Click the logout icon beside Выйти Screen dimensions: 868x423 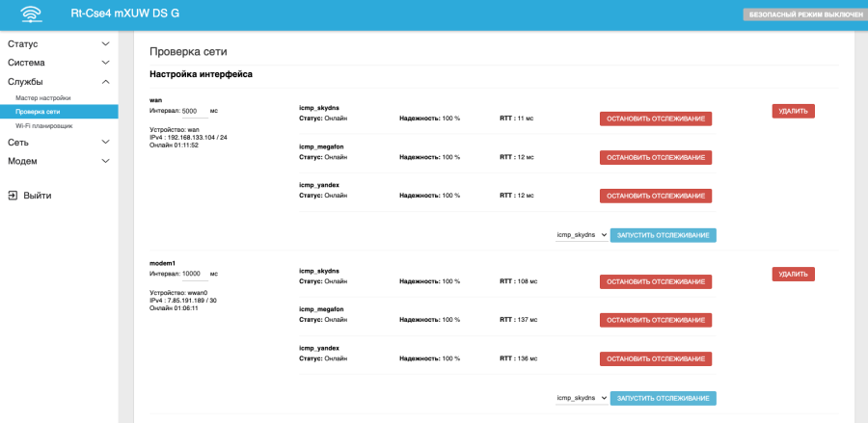pos(13,196)
